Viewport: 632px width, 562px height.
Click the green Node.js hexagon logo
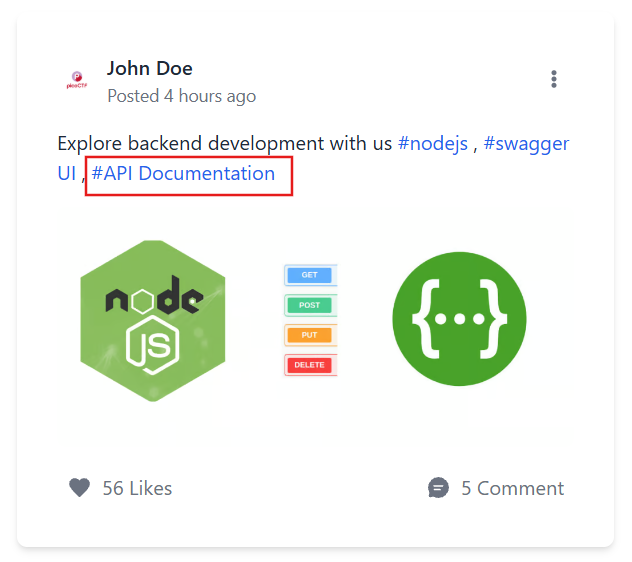click(x=153, y=320)
